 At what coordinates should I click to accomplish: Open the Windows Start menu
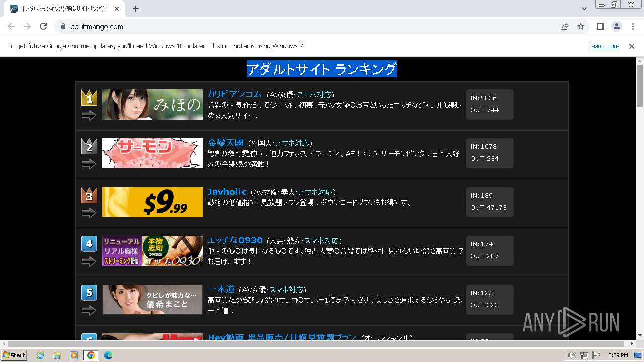click(14, 355)
